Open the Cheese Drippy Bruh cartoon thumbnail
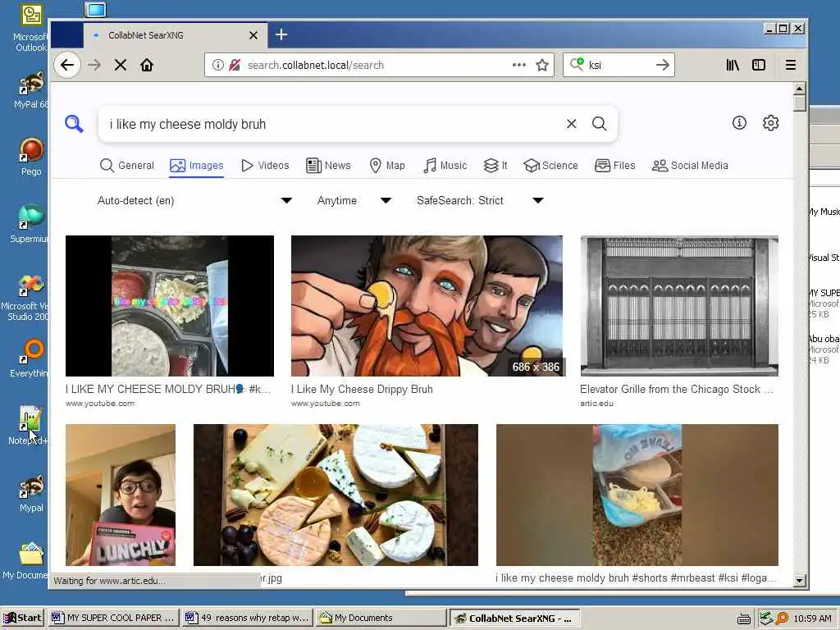 (x=427, y=306)
